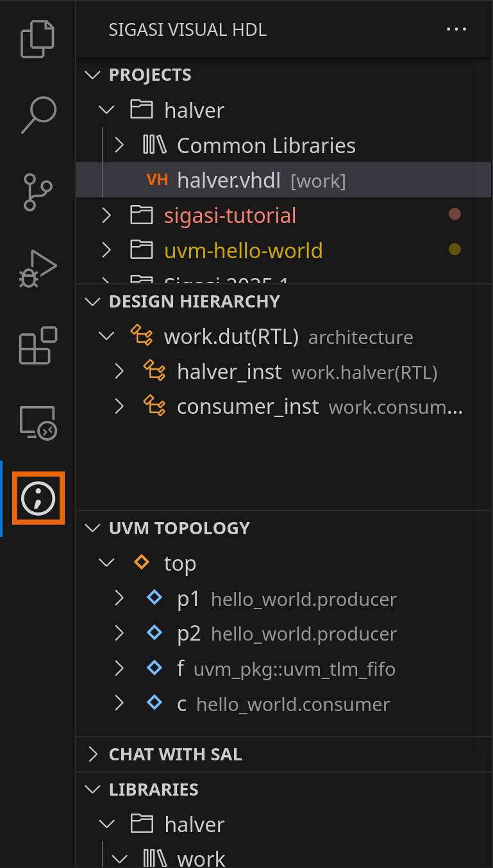Viewport: 493px width, 868px height.
Task: Click the red status dot beside sigasi-tutorial
Action: (x=455, y=215)
